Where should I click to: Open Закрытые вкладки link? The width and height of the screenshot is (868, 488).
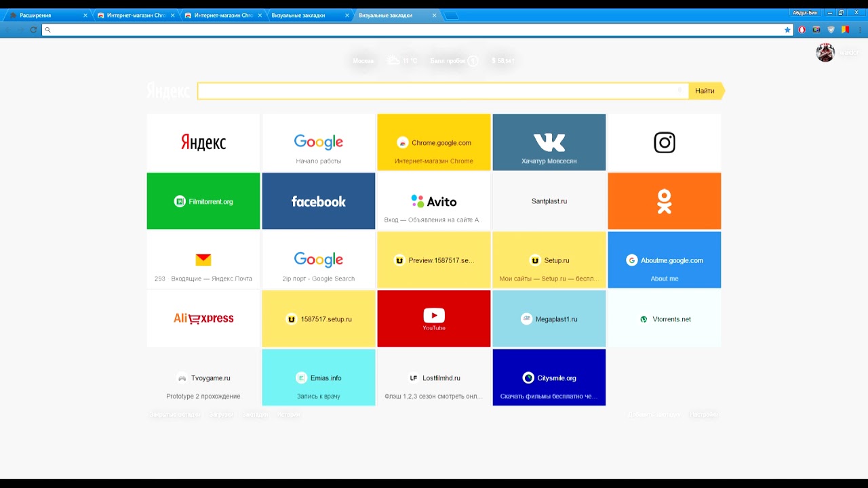174,414
